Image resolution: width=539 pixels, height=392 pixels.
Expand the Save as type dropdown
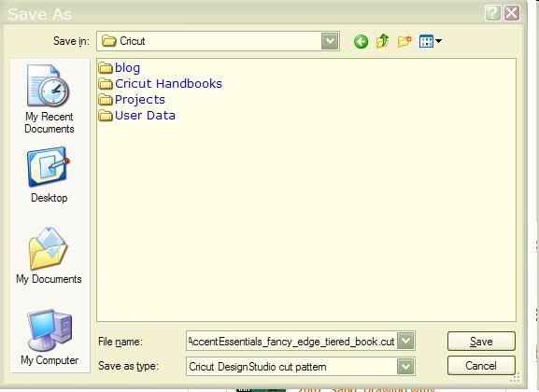[x=405, y=367]
